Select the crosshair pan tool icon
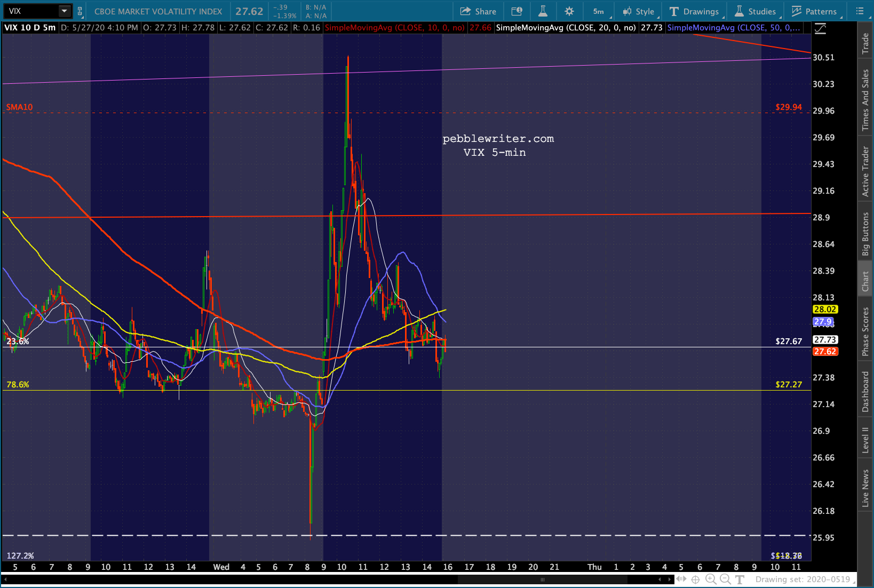The width and height of the screenshot is (874, 588). (x=695, y=579)
